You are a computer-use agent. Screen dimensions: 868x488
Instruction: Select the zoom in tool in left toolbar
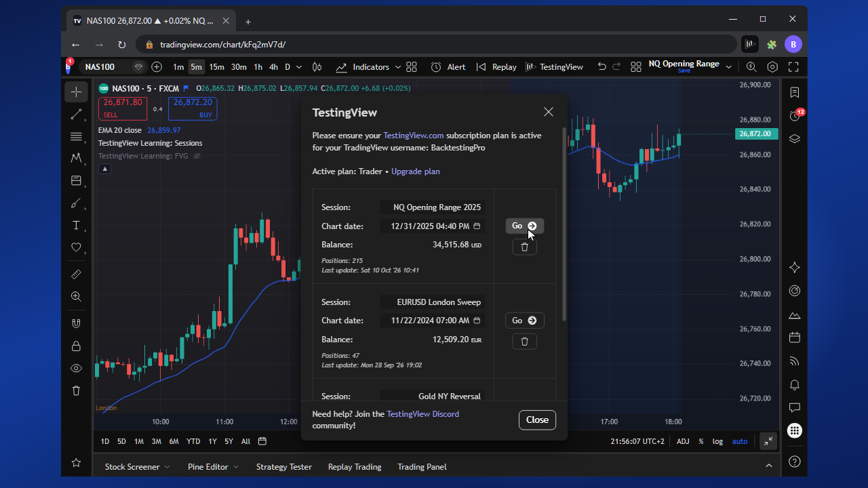click(x=76, y=297)
